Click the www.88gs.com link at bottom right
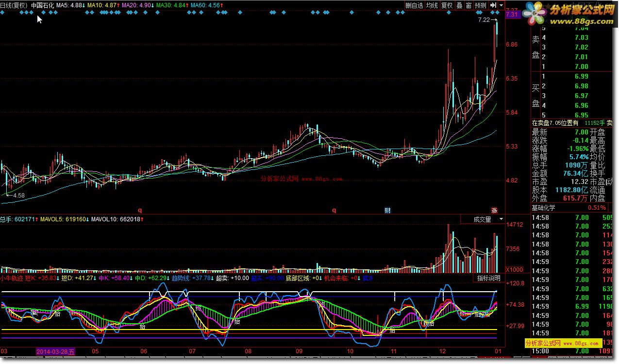 (582, 343)
